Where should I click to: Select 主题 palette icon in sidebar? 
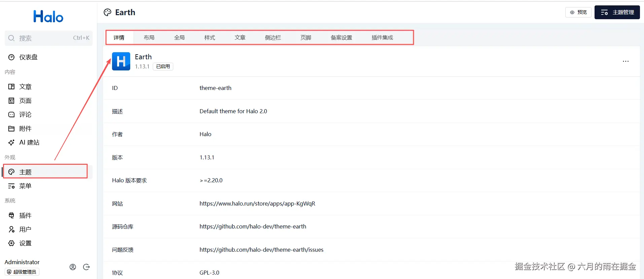click(x=11, y=172)
